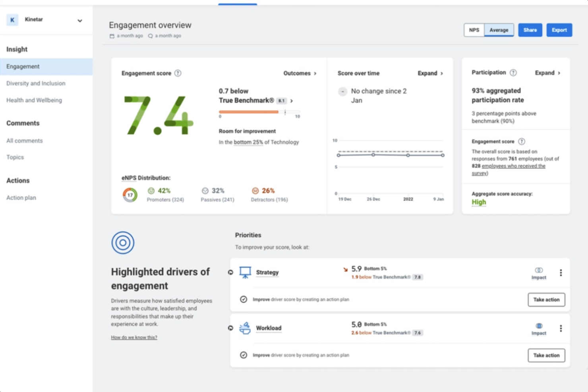Click the Export button
Viewport: 588px width, 392px height.
pos(559,30)
